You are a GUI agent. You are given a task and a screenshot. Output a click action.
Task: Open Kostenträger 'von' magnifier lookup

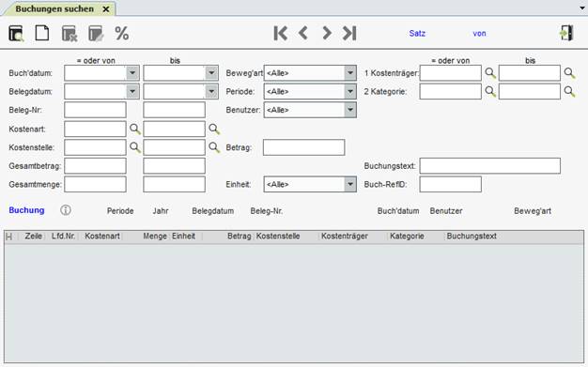coord(490,72)
